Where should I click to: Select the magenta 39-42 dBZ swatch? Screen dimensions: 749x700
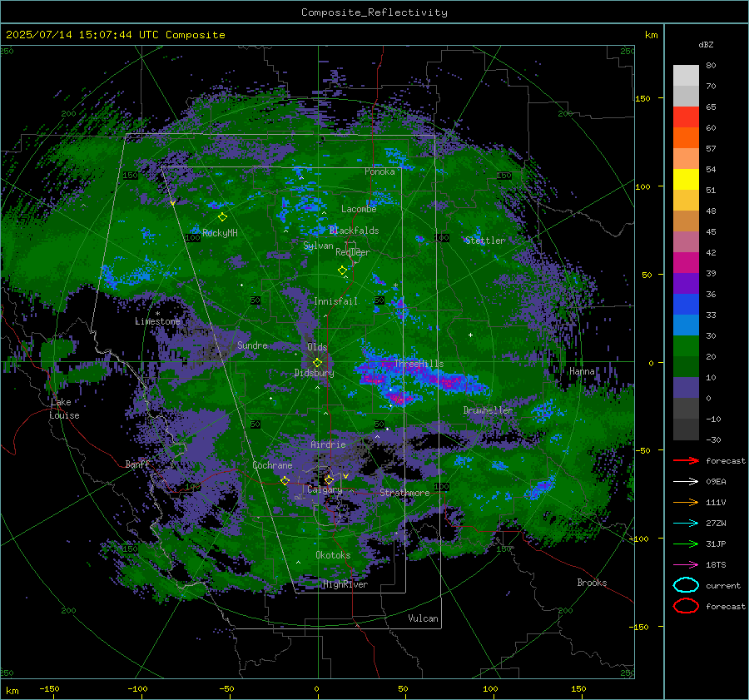pyautogui.click(x=686, y=262)
